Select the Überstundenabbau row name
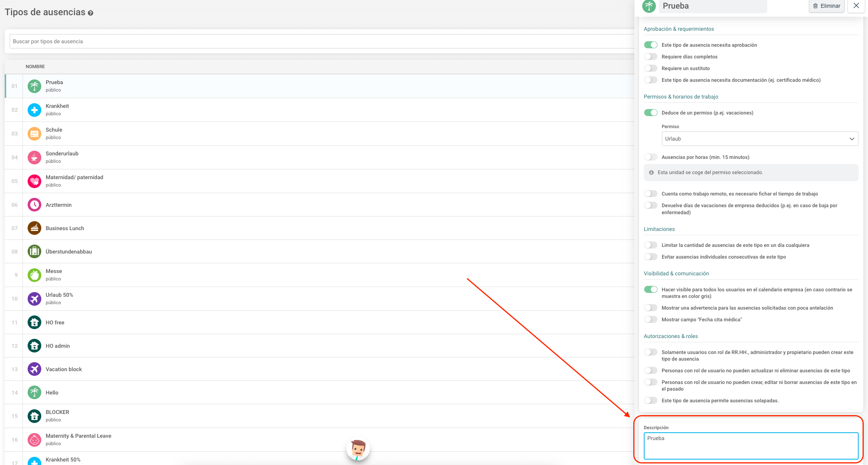This screenshot has width=868, height=465. point(69,252)
